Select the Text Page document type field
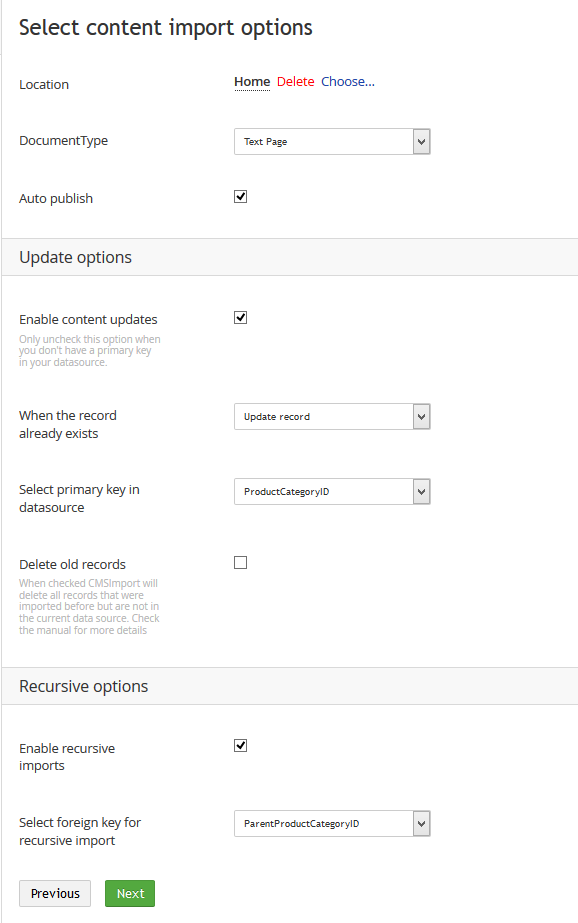The width and height of the screenshot is (578, 923). point(332,142)
